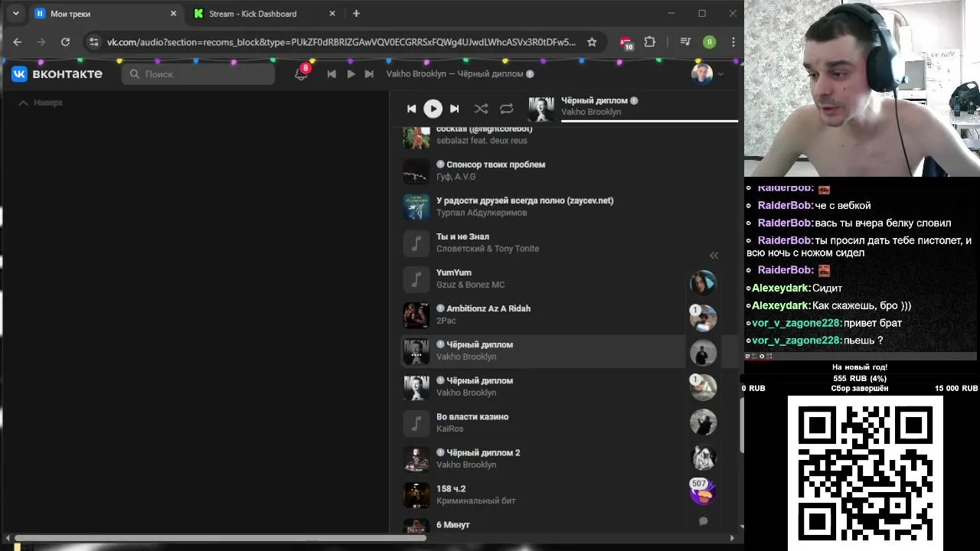Click note icon of YumYum track
The height and width of the screenshot is (551, 980).
pos(416,279)
